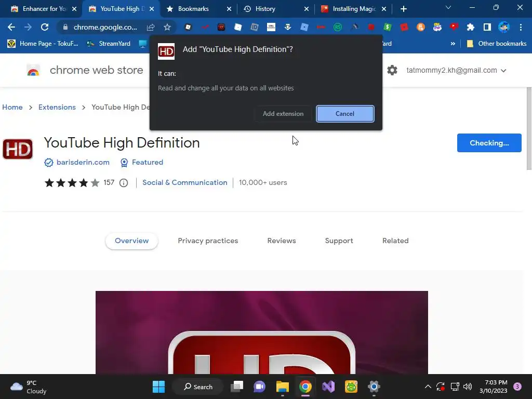This screenshot has width=532, height=399.
Task: View the Related tab
Action: pyautogui.click(x=395, y=241)
